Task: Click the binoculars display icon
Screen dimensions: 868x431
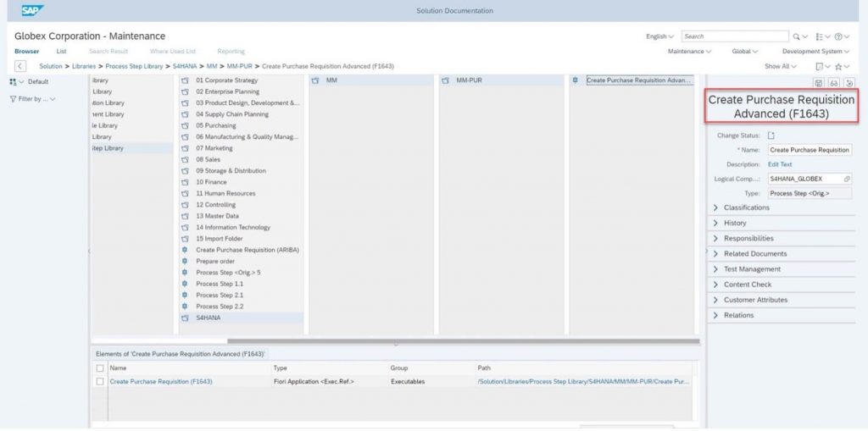Action: [x=834, y=83]
